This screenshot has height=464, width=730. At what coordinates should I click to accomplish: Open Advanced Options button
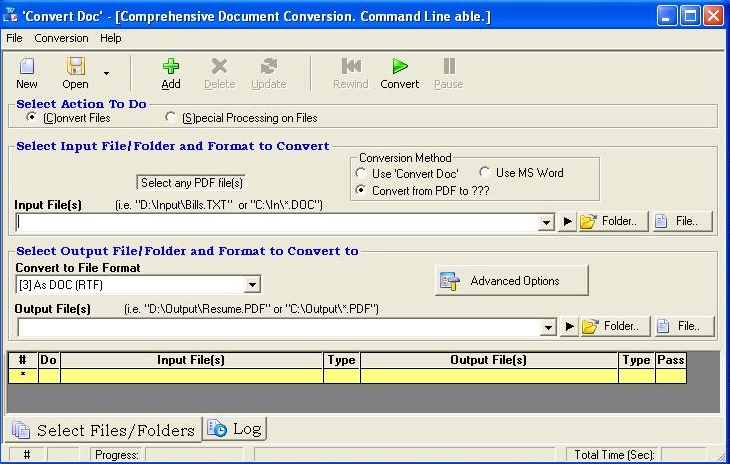tap(512, 281)
